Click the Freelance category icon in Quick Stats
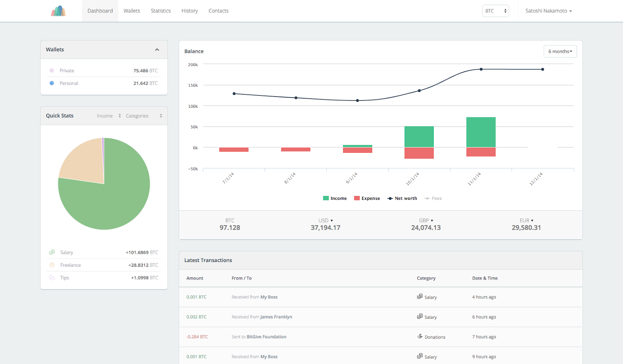This screenshot has width=623, height=364. 52,265
